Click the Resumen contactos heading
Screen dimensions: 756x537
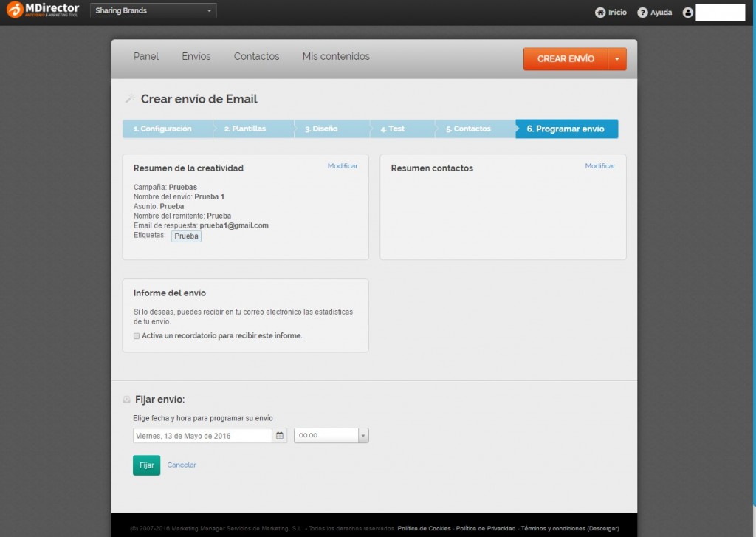[432, 168]
